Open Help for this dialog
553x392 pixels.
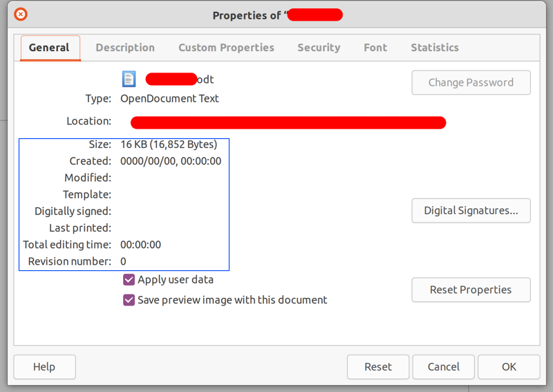(44, 367)
